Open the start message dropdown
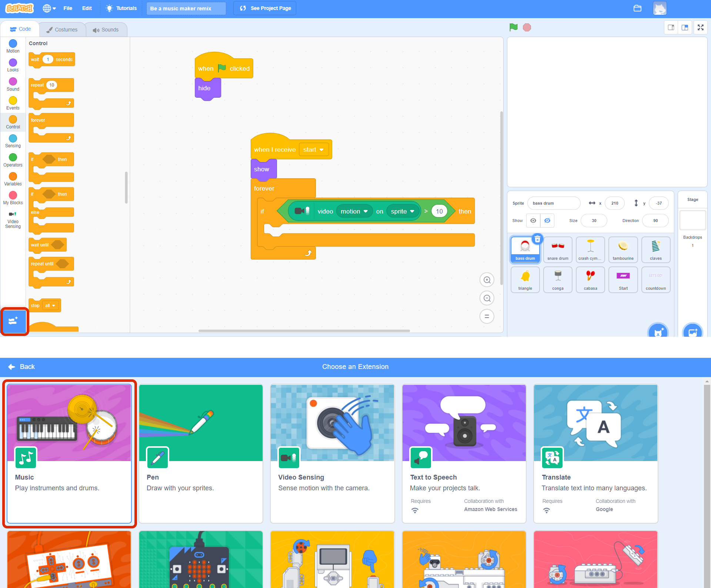 314,149
